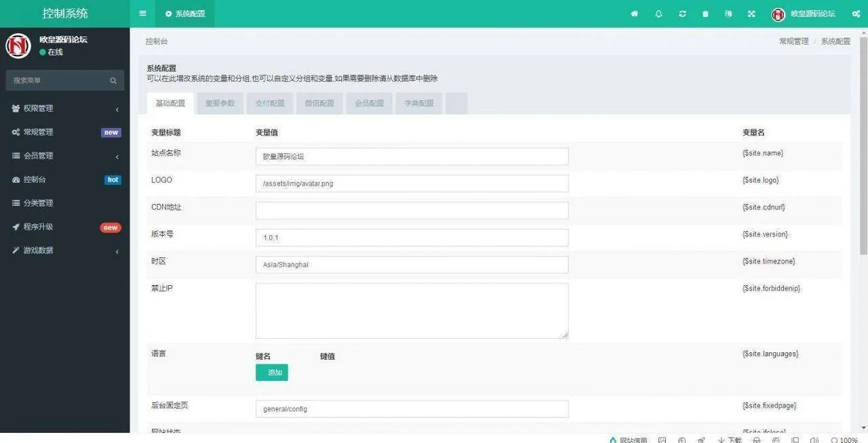The height and width of the screenshot is (443, 868).
Task: Open 程序升级 in the sidebar
Action: coord(64,227)
